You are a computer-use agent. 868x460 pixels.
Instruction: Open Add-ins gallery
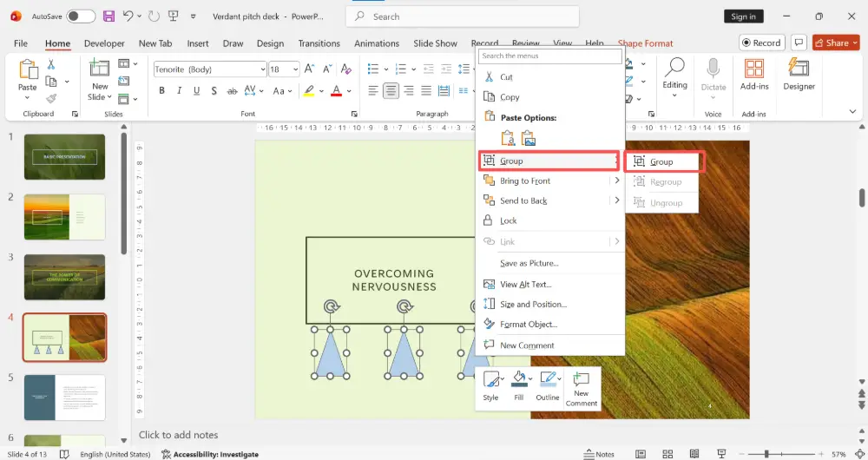coord(754,74)
